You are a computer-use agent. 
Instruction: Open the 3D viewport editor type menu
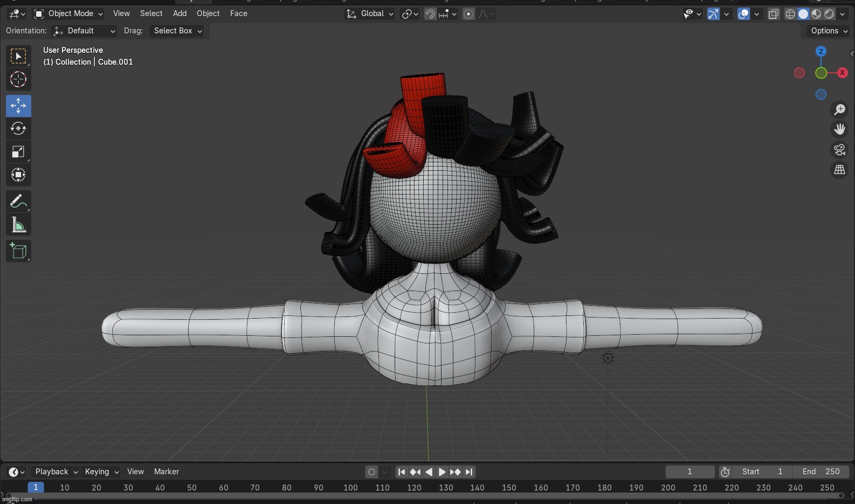coord(17,13)
